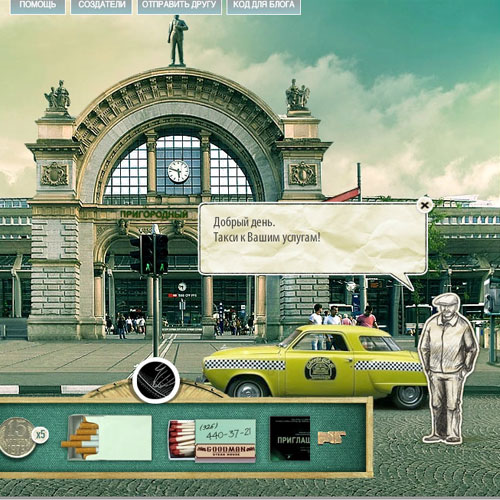
Task: Click the taxi door emblem
Action: click(320, 369)
